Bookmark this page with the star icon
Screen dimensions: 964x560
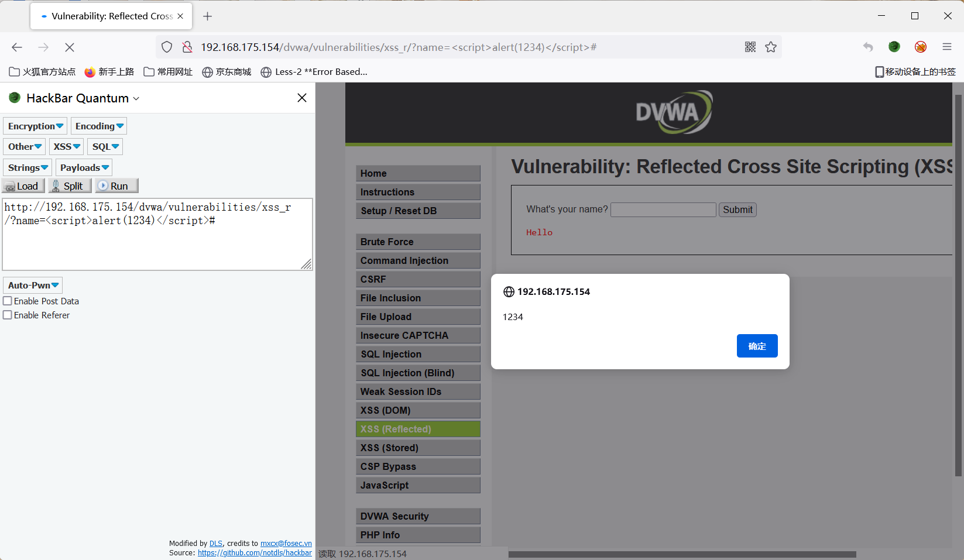tap(771, 47)
